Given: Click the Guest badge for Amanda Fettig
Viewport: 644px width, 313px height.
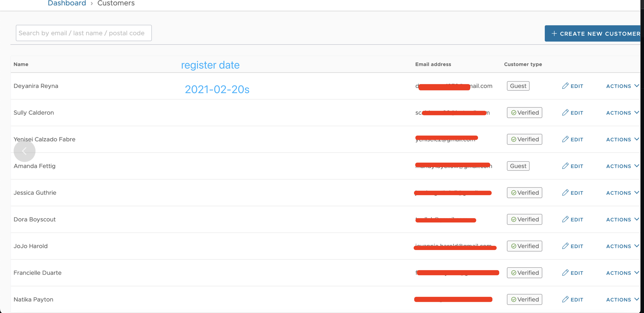Looking at the screenshot, I should coord(518,166).
